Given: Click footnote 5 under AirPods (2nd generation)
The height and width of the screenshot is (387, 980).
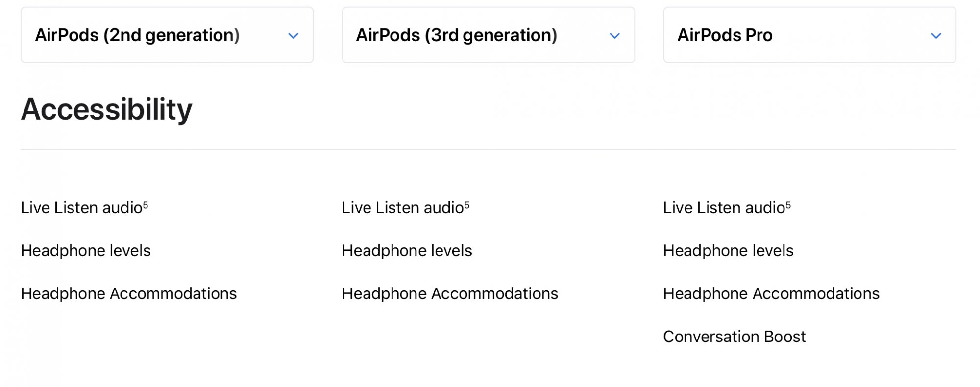Looking at the screenshot, I should pos(146,205).
